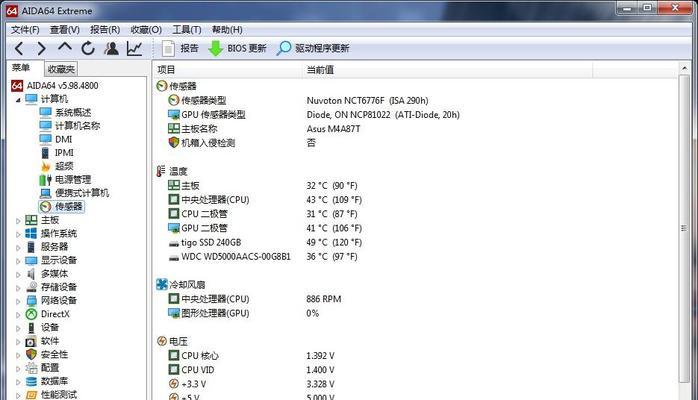The height and width of the screenshot is (400, 698).
Task: Click the 报告 report button
Action: (180, 48)
